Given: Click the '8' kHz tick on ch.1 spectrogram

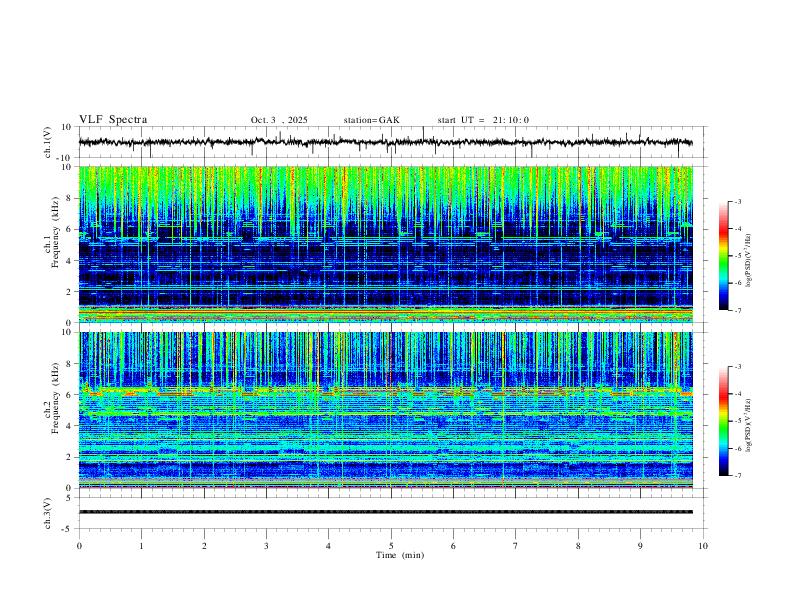Looking at the screenshot, I should 71,198.
